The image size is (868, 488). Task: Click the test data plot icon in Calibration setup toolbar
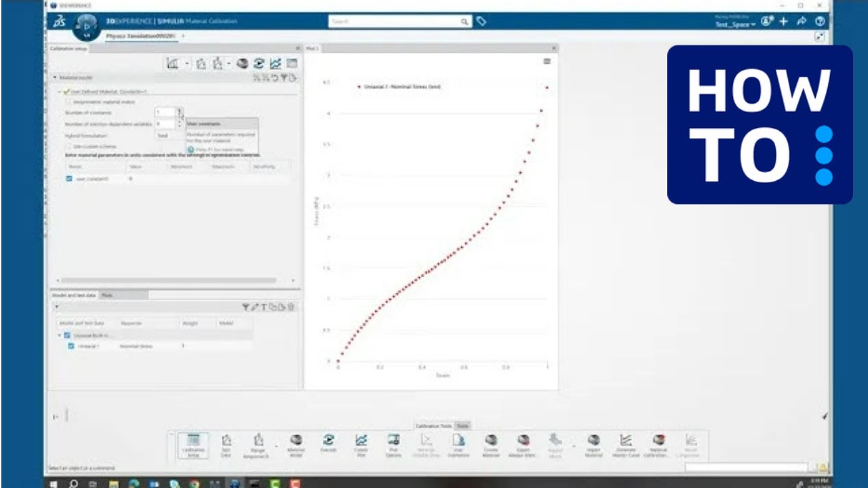(x=172, y=63)
